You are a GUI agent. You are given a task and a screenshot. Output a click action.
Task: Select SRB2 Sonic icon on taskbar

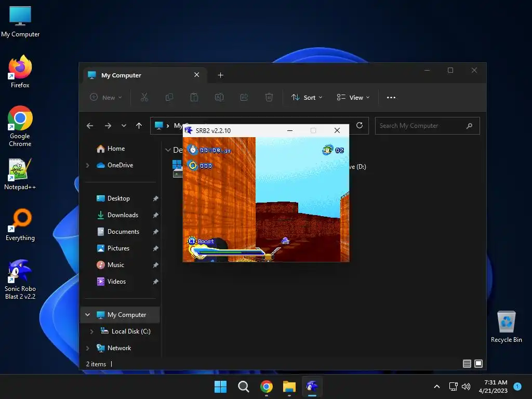[312, 387]
